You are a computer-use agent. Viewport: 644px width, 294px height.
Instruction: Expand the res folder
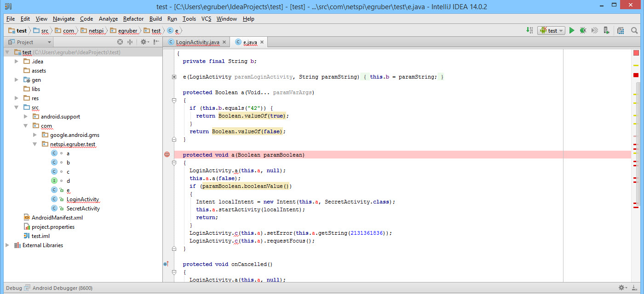click(x=17, y=98)
